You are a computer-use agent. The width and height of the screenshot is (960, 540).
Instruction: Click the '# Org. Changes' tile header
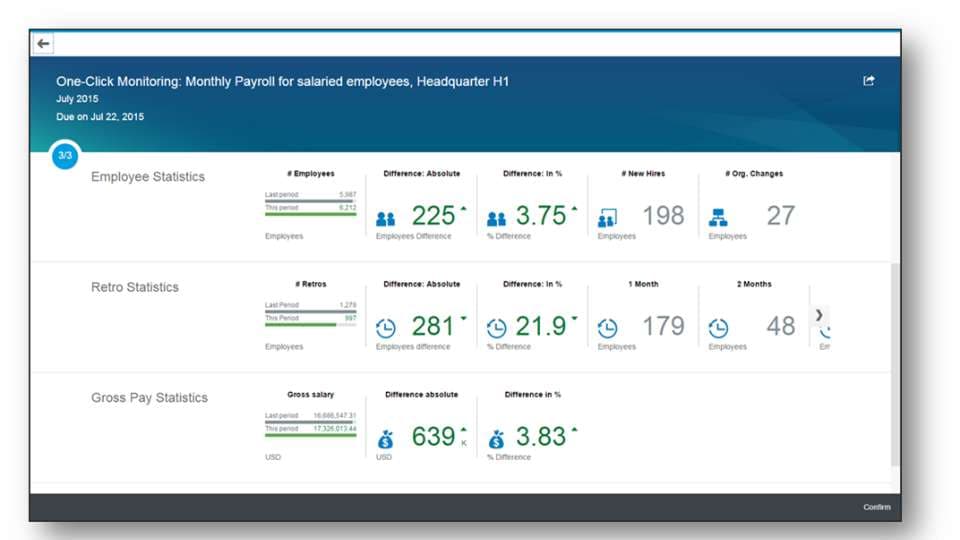point(754,174)
